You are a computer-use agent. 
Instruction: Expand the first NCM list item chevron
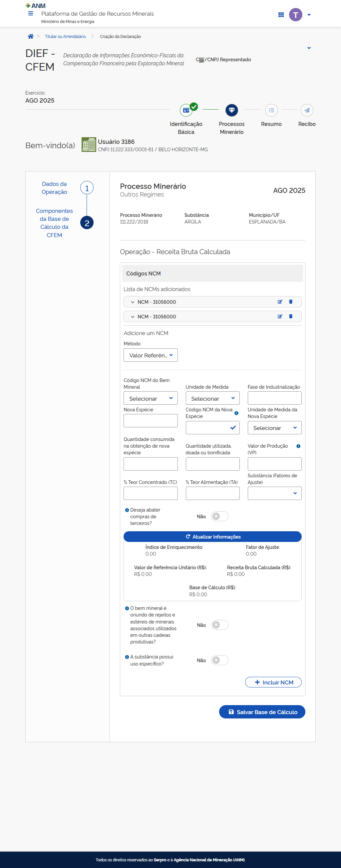(x=133, y=302)
